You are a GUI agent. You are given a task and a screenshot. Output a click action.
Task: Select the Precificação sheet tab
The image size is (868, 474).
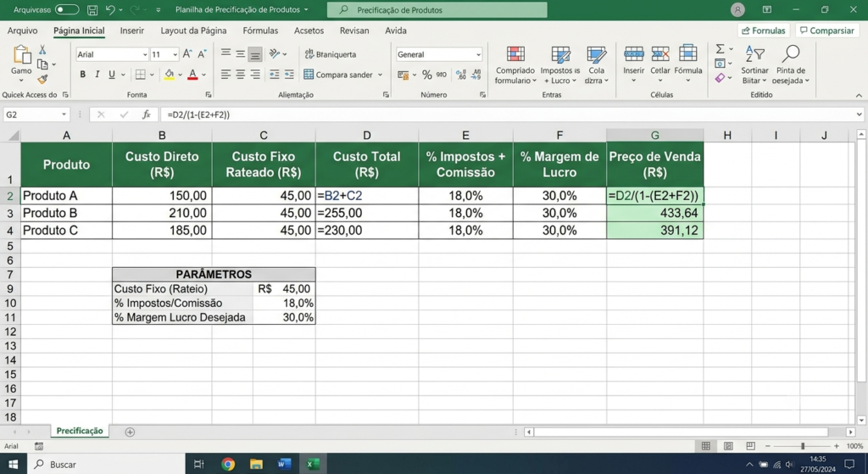80,431
